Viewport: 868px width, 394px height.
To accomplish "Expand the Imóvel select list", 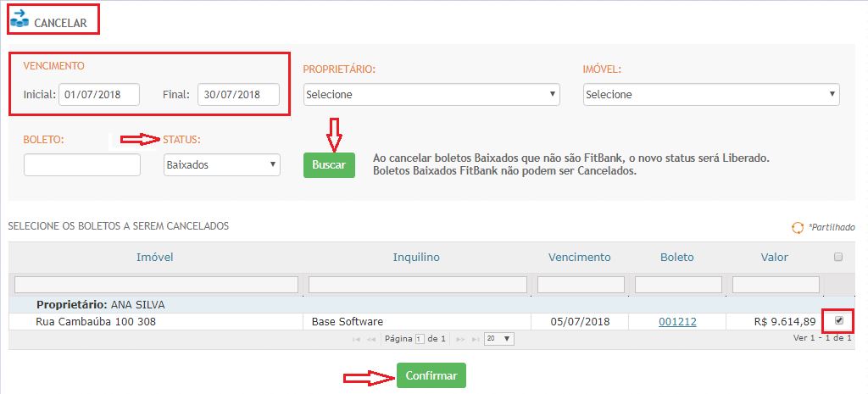I will 711,94.
